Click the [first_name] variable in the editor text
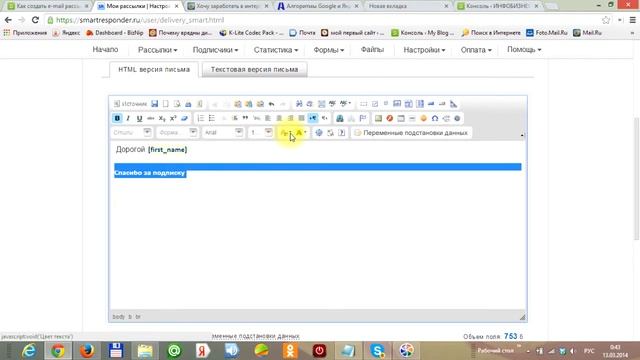This screenshot has height=360, width=640. (167, 149)
